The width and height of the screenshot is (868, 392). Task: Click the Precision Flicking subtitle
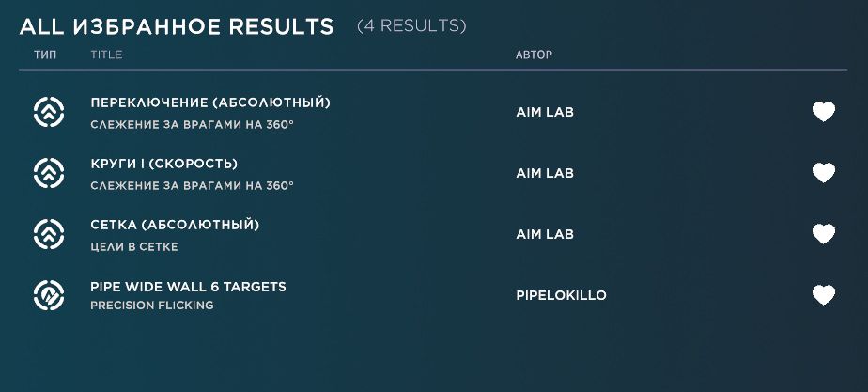tap(152, 306)
